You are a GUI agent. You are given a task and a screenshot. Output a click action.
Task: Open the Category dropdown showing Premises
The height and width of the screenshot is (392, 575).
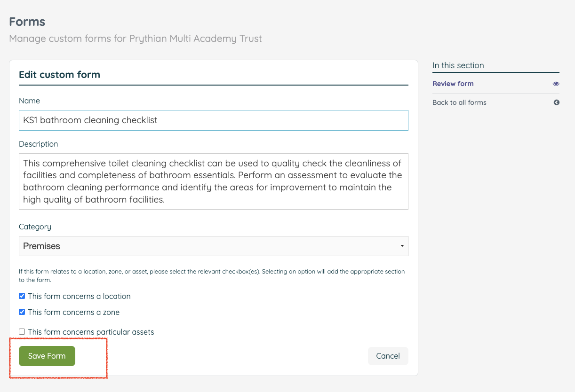(x=213, y=246)
